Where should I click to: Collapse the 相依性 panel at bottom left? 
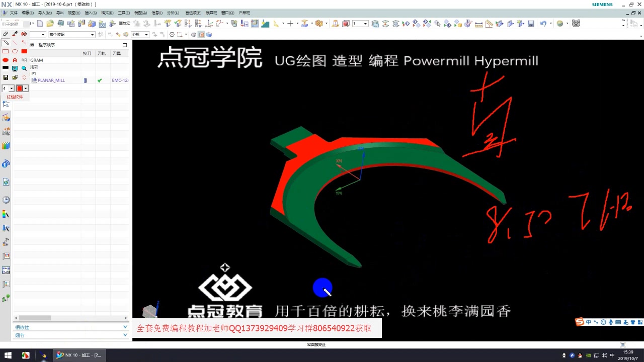coord(125,327)
